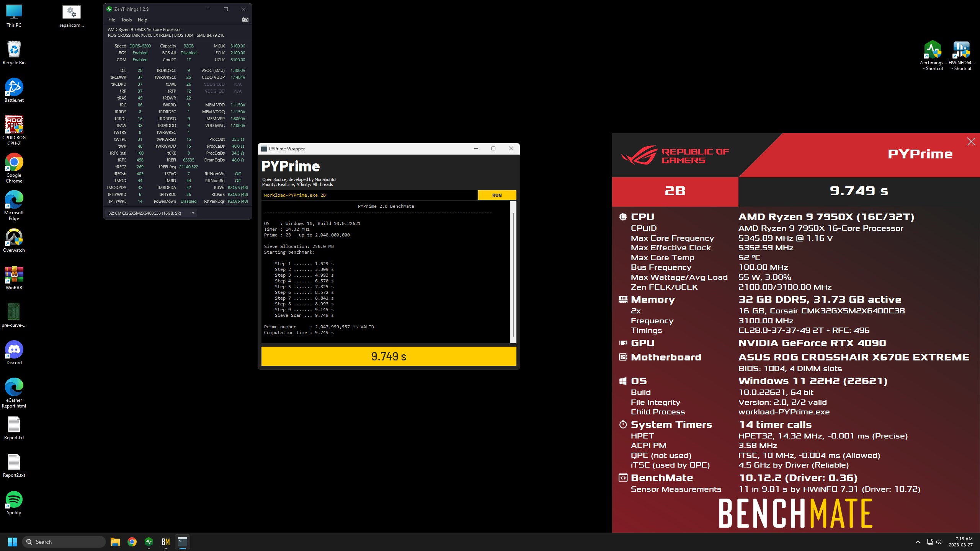Click NVIDIA GeForce RTX 4090 GPU text
This screenshot has height=551, width=980.
tap(812, 343)
